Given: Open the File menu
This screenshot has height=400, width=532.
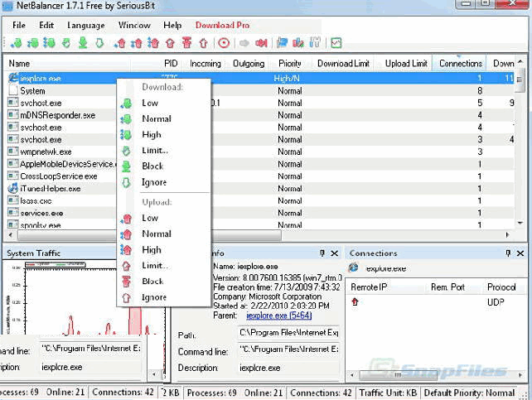Looking at the screenshot, I should pyautogui.click(x=19, y=25).
